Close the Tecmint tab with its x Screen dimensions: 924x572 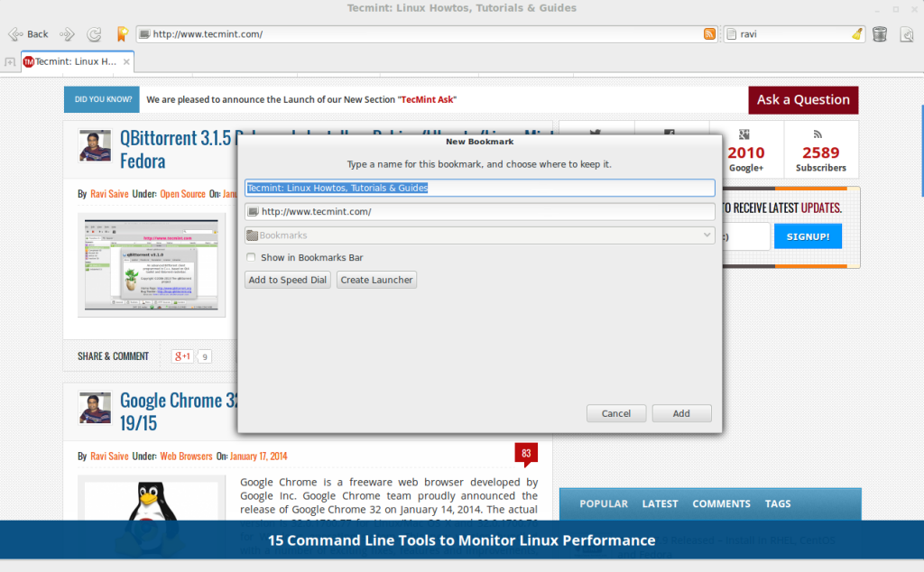126,61
